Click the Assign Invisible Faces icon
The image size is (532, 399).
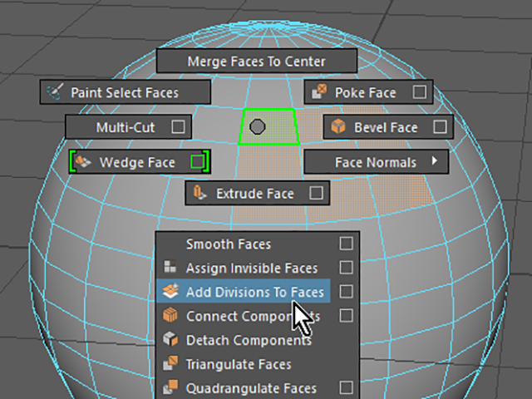click(x=170, y=268)
